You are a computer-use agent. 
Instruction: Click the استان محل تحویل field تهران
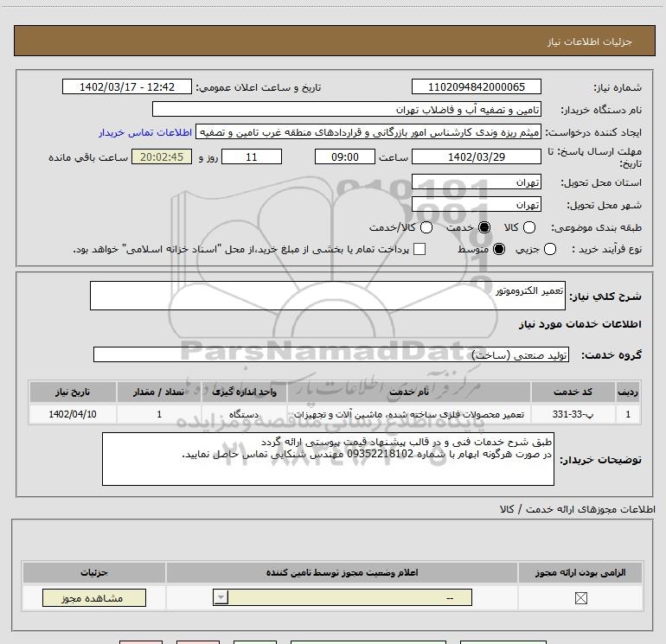pyautogui.click(x=476, y=182)
